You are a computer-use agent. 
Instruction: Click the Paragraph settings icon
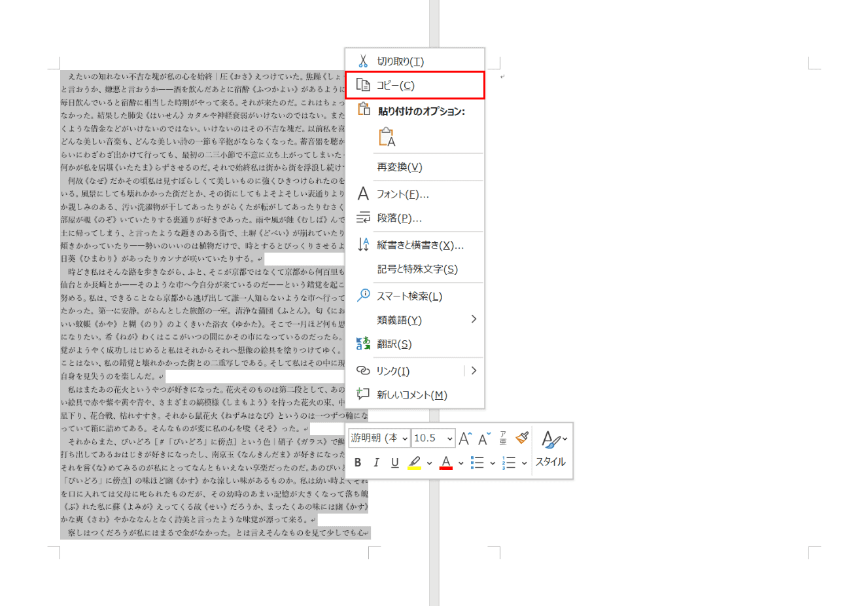363,218
